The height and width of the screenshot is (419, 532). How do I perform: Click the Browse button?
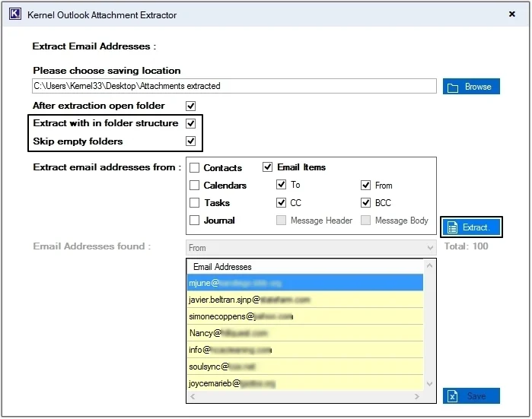click(x=472, y=87)
